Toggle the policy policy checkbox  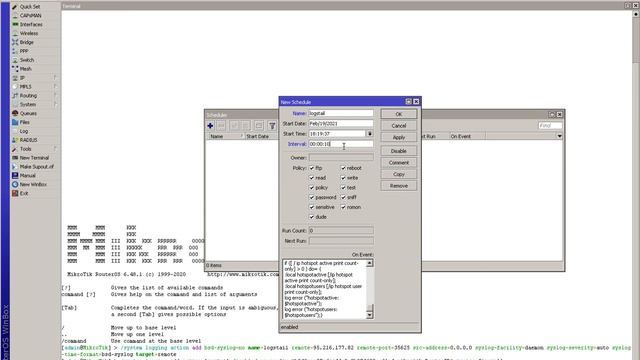[312, 188]
